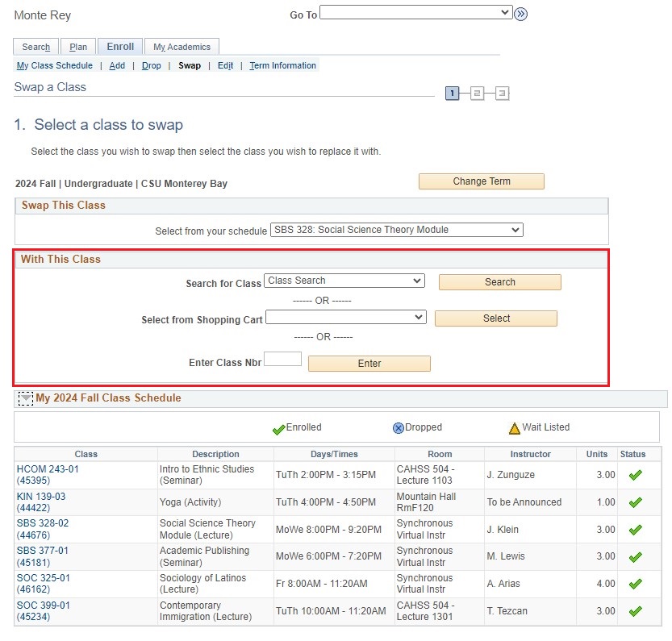Switch to the My Academics tab

coord(182,46)
